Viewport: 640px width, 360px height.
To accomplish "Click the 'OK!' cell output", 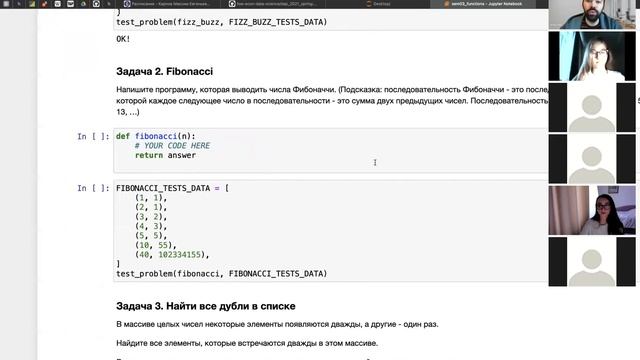I will pos(123,39).
